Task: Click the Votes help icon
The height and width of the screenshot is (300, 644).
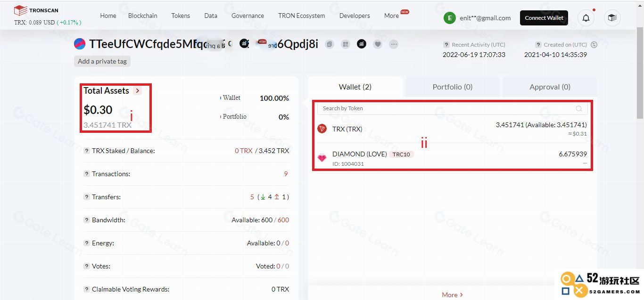Action: 87,266
